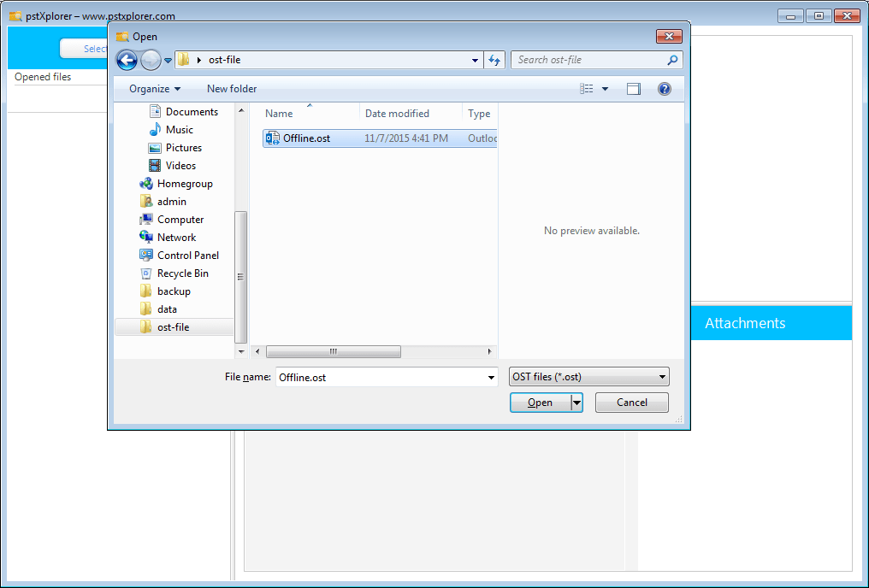Click Opened files label in pstXplorer
The height and width of the screenshot is (588, 869).
pyautogui.click(x=43, y=77)
